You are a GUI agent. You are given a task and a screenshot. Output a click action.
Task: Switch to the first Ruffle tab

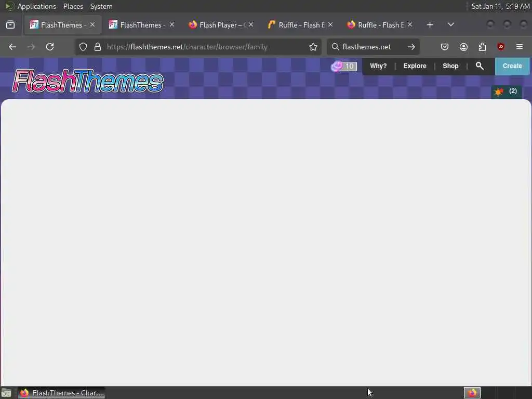(x=301, y=25)
